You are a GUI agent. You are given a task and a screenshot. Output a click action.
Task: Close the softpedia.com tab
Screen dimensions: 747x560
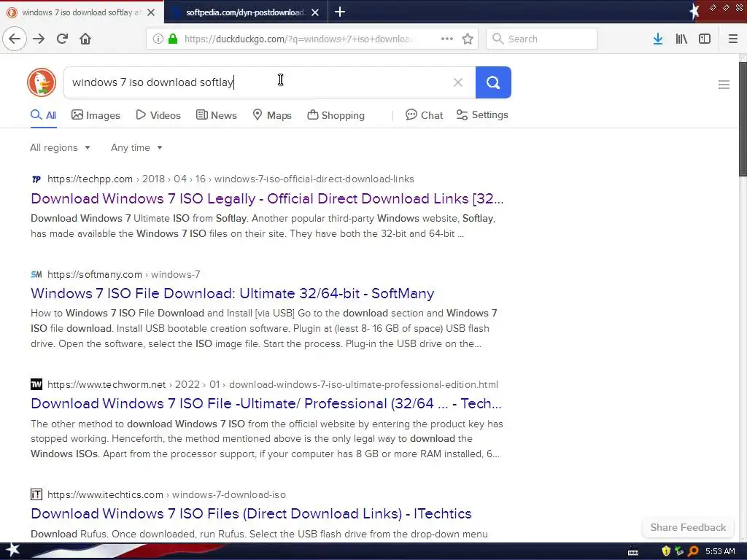315,12
